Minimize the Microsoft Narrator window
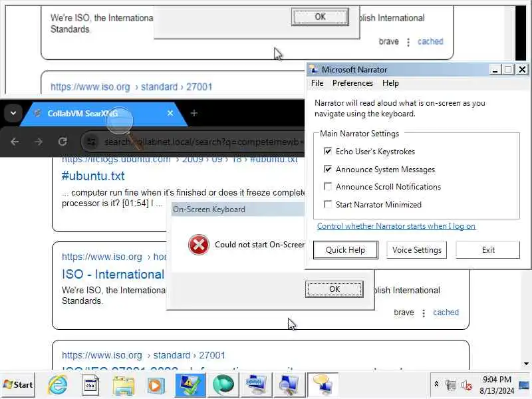Image resolution: width=532 pixels, height=399 pixels. pyautogui.click(x=495, y=70)
